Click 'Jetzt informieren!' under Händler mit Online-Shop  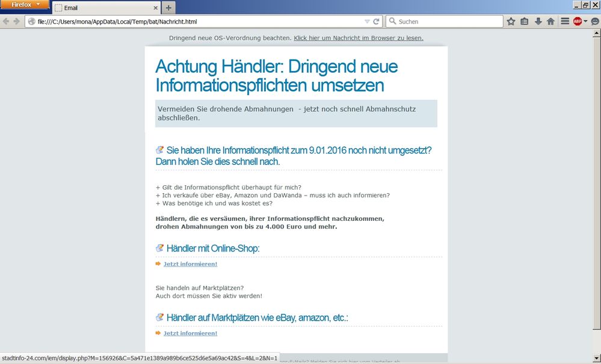point(190,264)
